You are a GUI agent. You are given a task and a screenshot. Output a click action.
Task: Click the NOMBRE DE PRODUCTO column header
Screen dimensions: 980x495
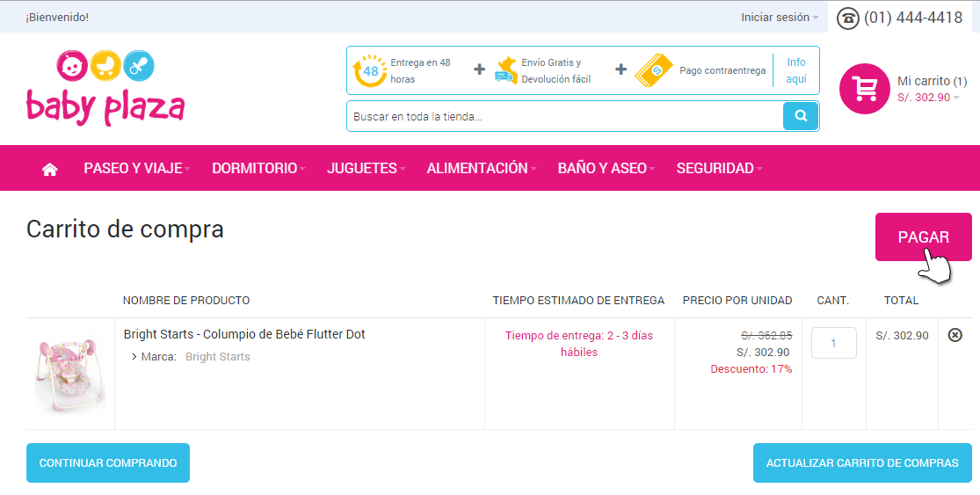(x=186, y=301)
